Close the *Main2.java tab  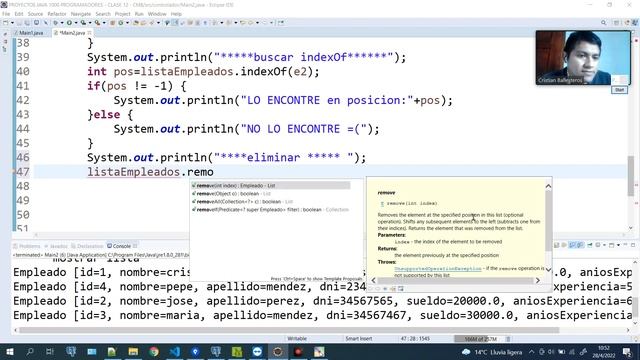pos(89,33)
